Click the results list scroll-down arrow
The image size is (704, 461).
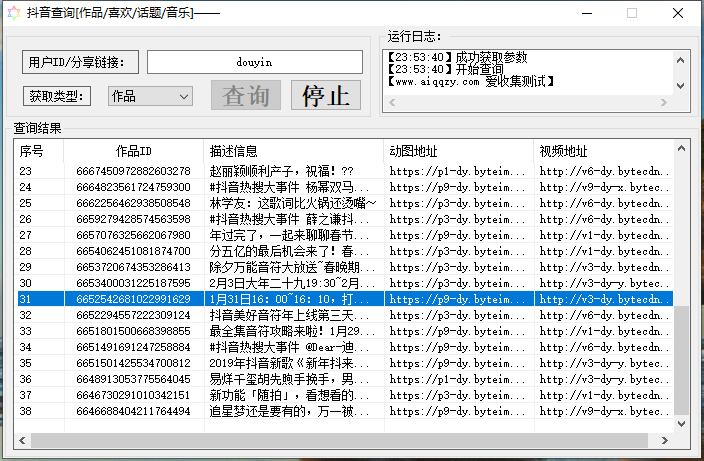point(682,424)
